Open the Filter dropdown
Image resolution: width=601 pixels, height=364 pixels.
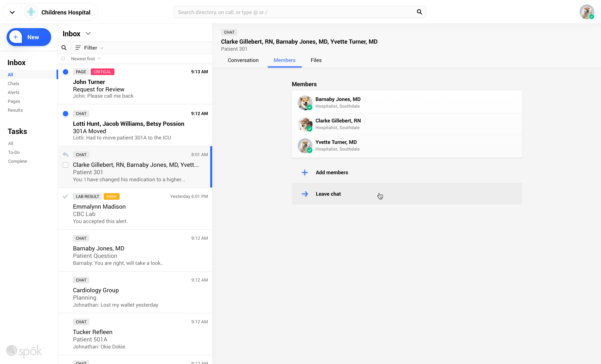click(x=89, y=48)
